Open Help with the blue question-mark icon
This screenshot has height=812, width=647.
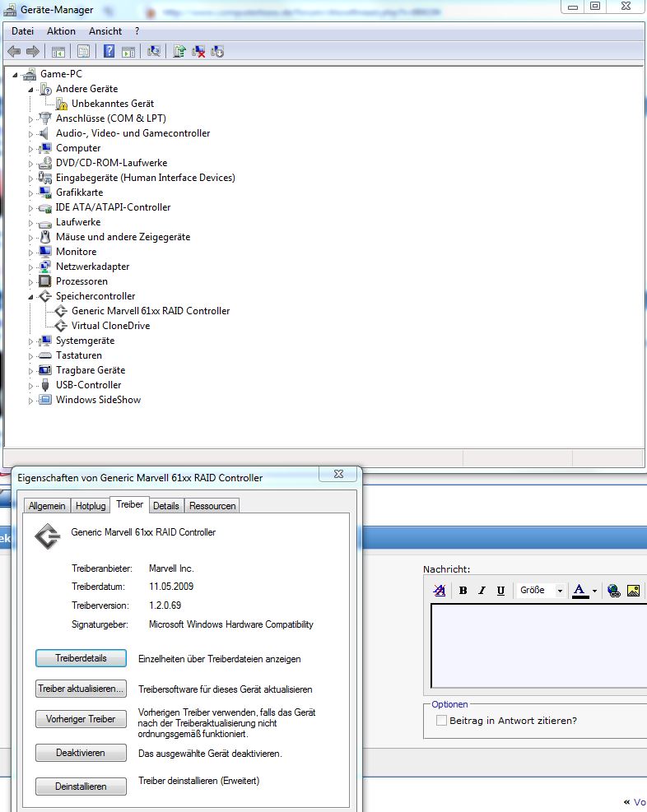pyautogui.click(x=109, y=51)
